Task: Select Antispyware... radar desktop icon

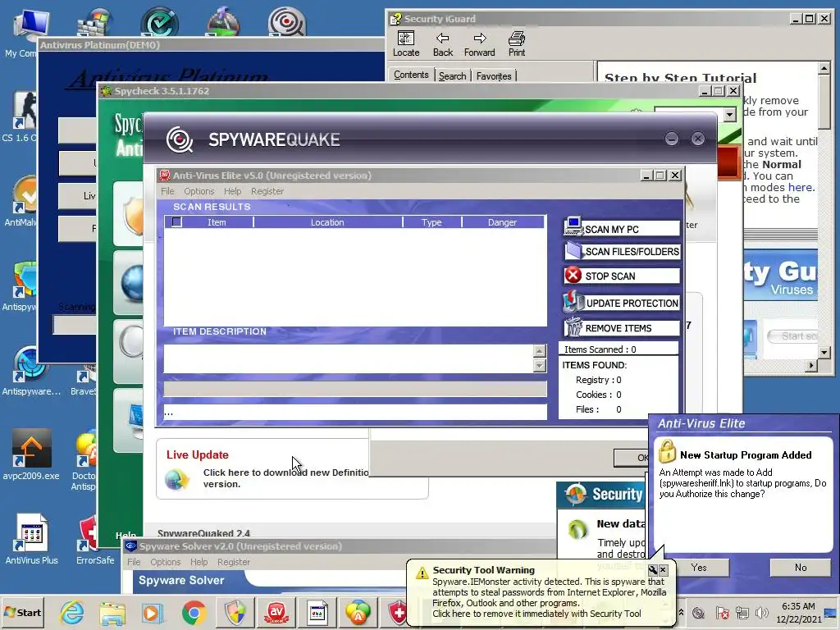Action: (31, 371)
